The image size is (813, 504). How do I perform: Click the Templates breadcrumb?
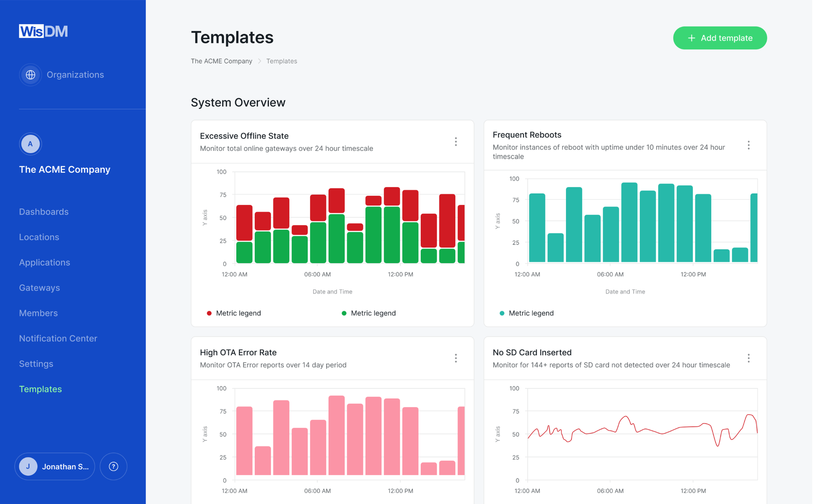(x=282, y=61)
